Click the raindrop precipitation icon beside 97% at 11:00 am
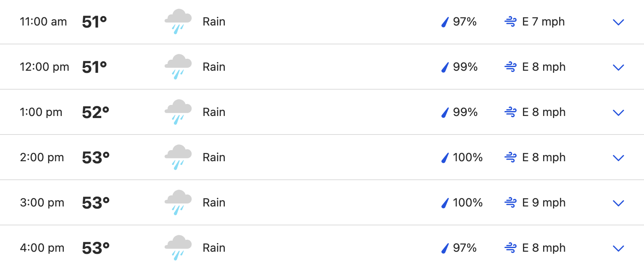This screenshot has height=269, width=644. point(445,22)
